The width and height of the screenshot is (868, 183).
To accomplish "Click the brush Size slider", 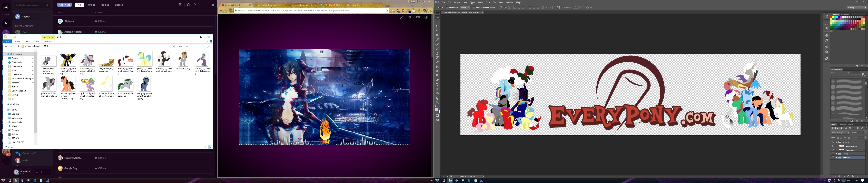I will coord(846,76).
